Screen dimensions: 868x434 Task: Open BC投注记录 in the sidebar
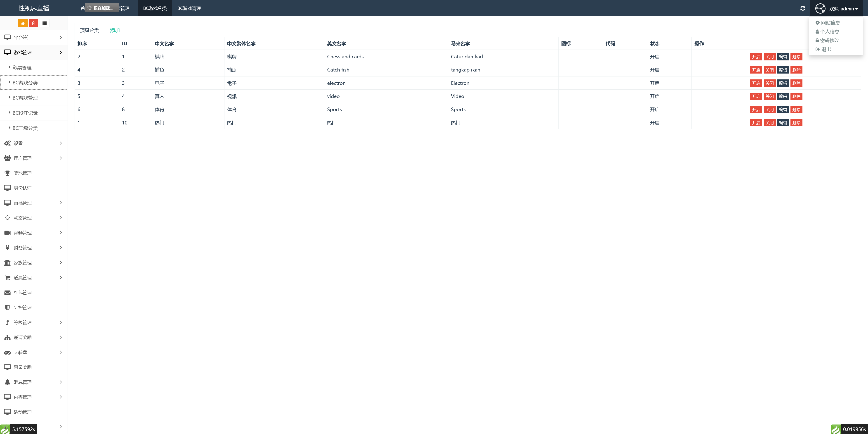click(25, 113)
